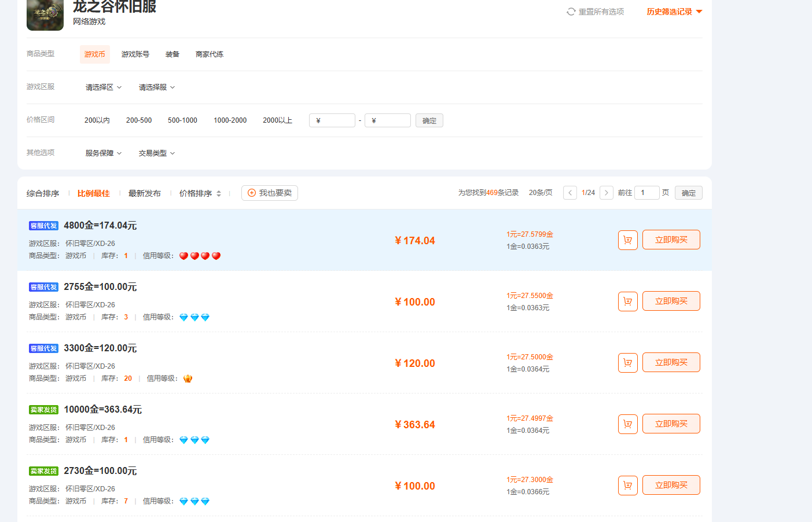
Task: Switch to 最新发布 sorting tab
Action: point(145,193)
